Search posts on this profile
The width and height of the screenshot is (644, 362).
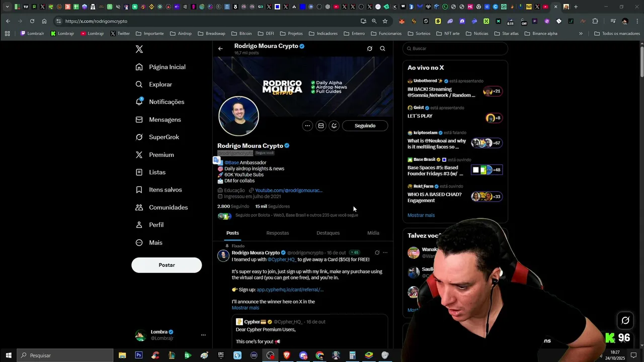click(382, 49)
